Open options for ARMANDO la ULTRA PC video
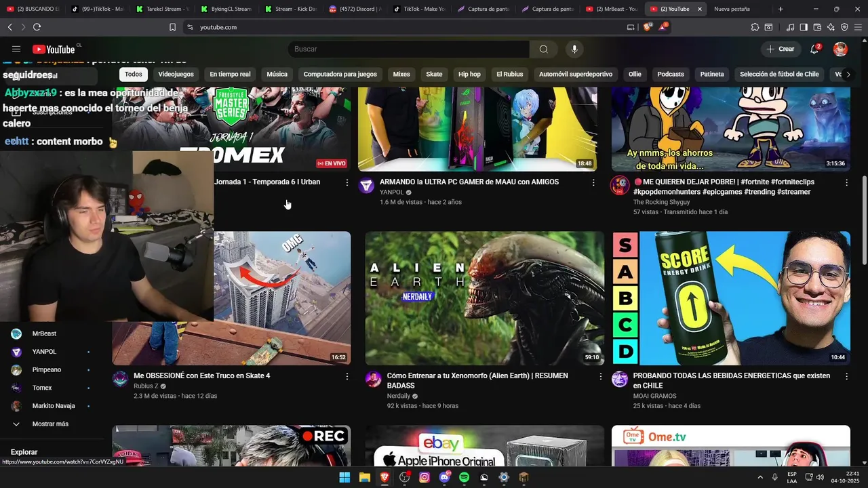This screenshot has width=868, height=488. tap(593, 182)
